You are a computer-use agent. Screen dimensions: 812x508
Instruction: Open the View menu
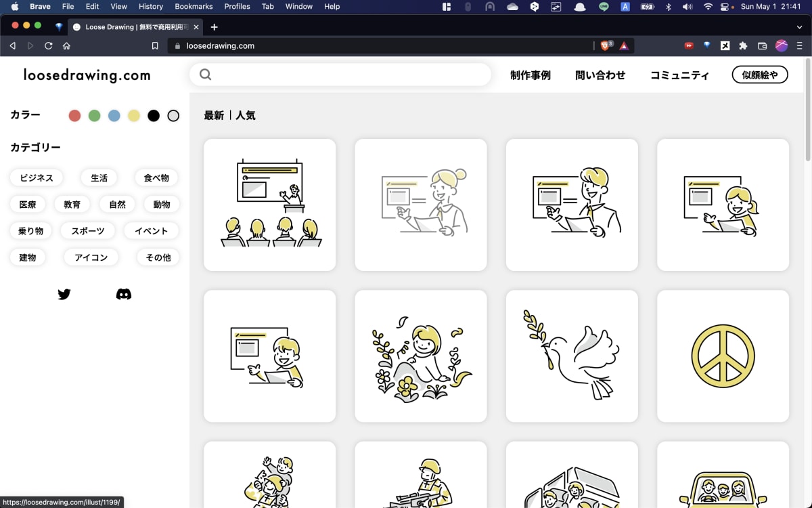click(x=118, y=7)
